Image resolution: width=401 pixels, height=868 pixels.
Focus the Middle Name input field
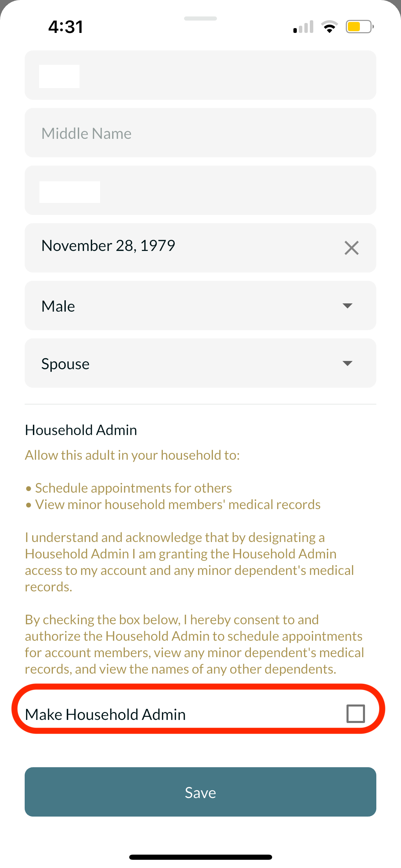pyautogui.click(x=200, y=133)
